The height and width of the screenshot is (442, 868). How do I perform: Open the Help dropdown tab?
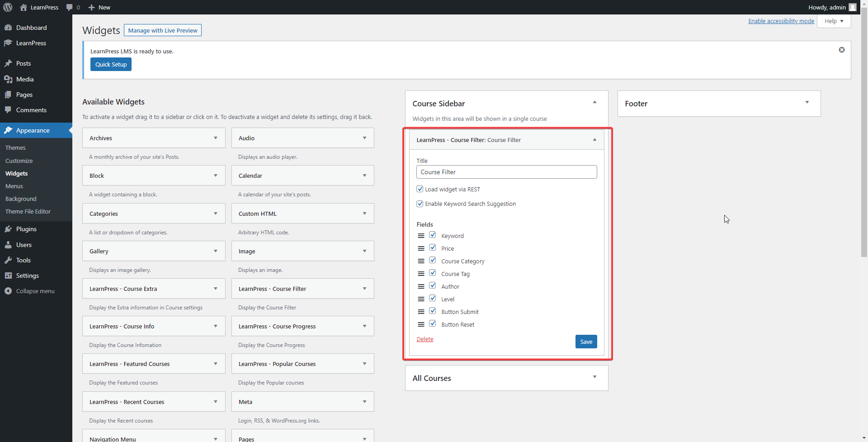pyautogui.click(x=834, y=21)
